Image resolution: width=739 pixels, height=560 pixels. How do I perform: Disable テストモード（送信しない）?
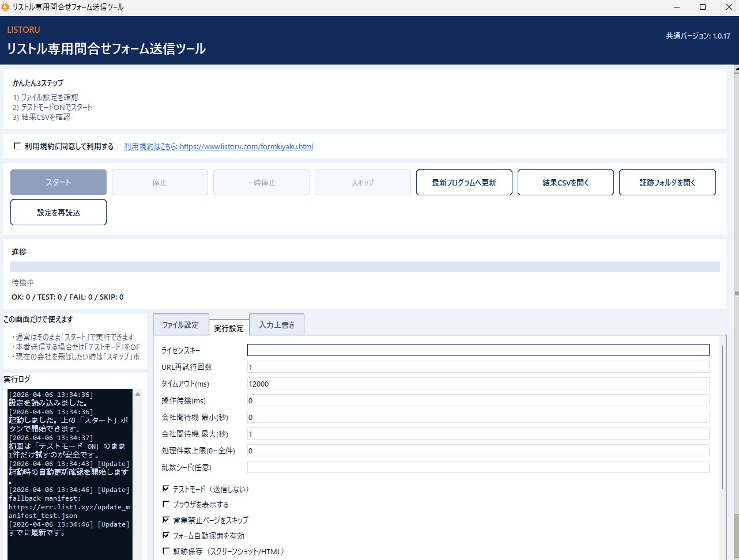click(x=166, y=489)
